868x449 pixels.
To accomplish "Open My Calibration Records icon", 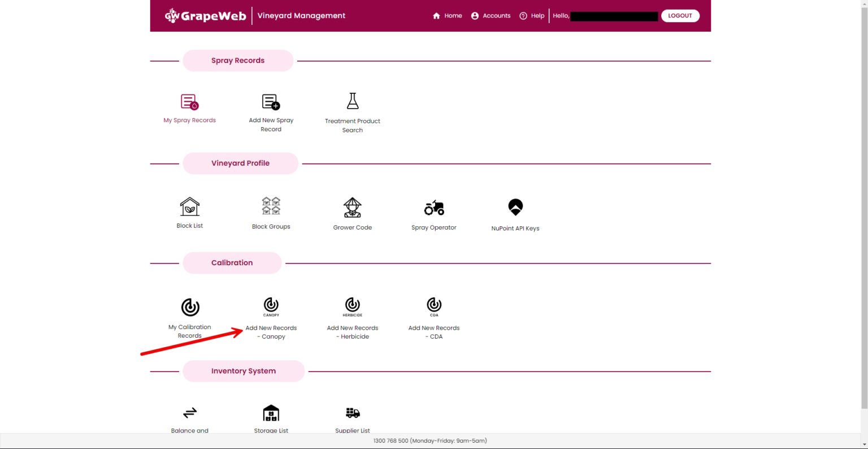I will [190, 307].
